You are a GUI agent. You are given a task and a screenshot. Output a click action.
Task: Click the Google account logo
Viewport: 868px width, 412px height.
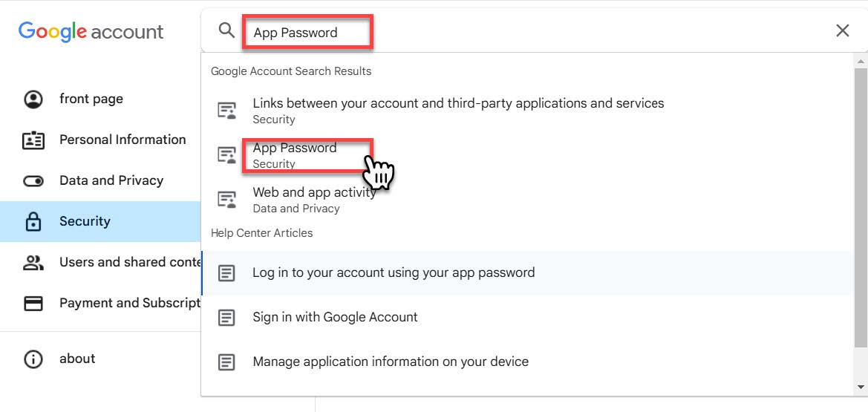tap(91, 32)
